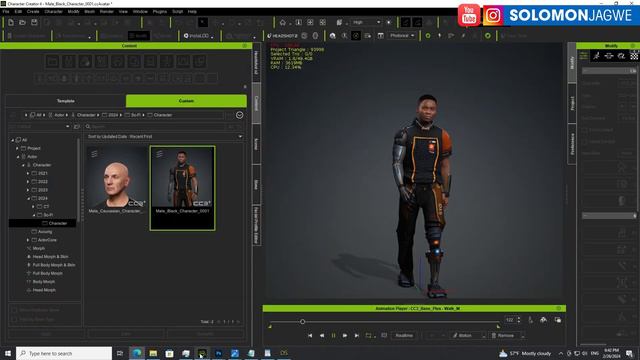Open the Task View taskbar icon
Screen dimensions: 640x360
pyautogui.click(x=120, y=353)
